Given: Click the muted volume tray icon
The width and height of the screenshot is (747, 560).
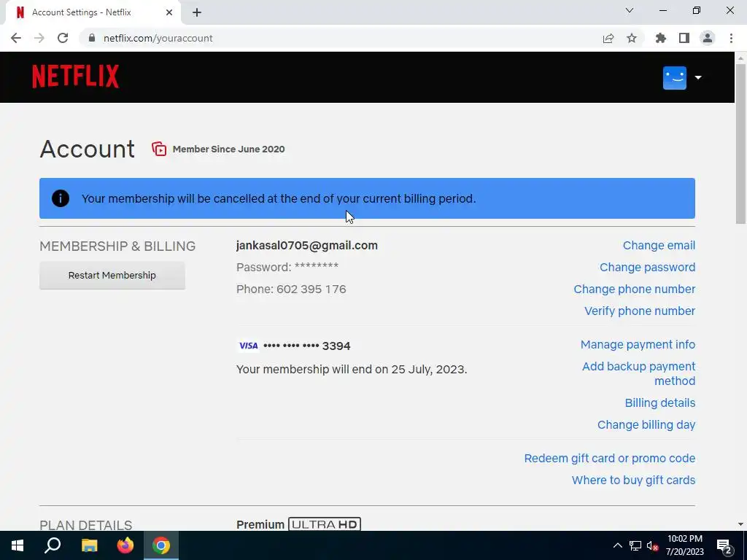Looking at the screenshot, I should [652, 545].
